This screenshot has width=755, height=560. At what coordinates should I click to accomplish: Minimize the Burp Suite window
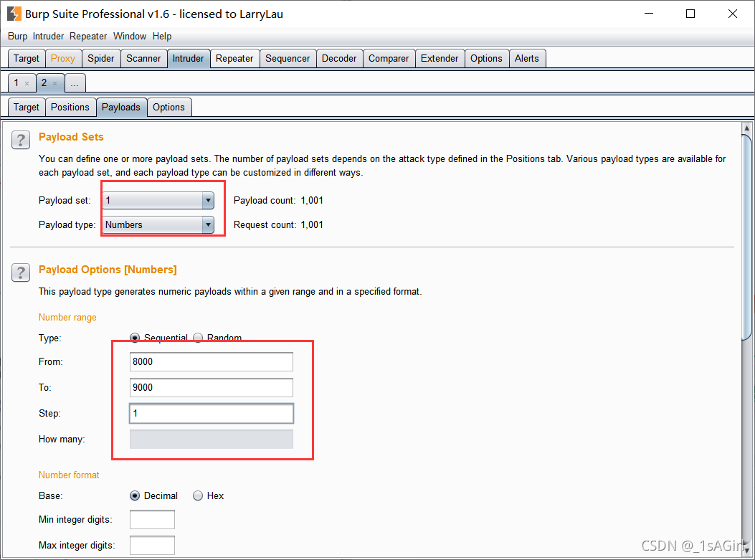(x=649, y=14)
